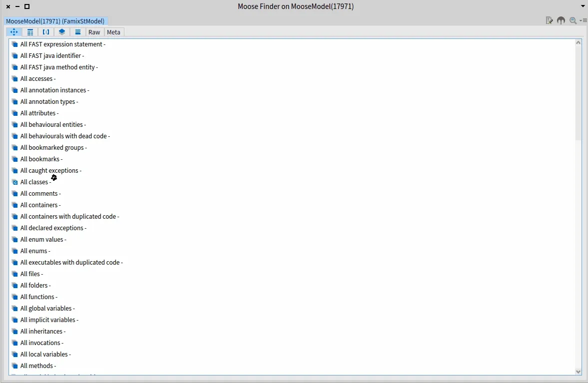
Task: Select 'All behaviourals with dead code' row
Action: 292,136
